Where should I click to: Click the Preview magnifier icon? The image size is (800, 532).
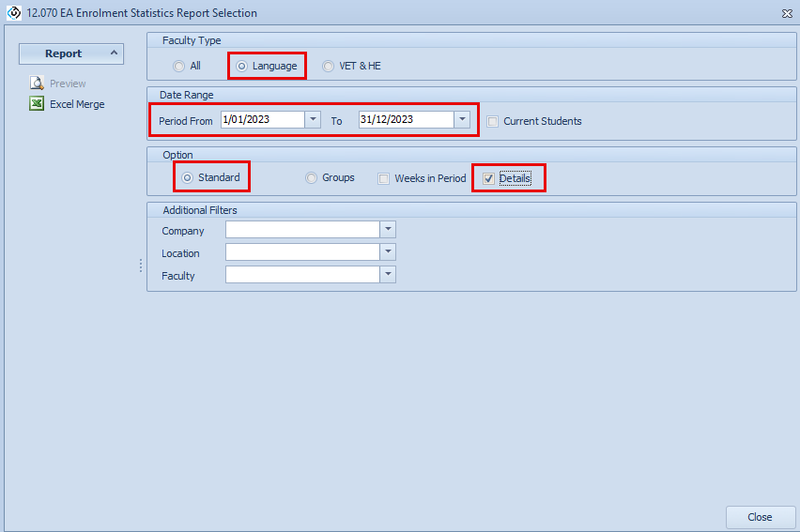pyautogui.click(x=37, y=84)
